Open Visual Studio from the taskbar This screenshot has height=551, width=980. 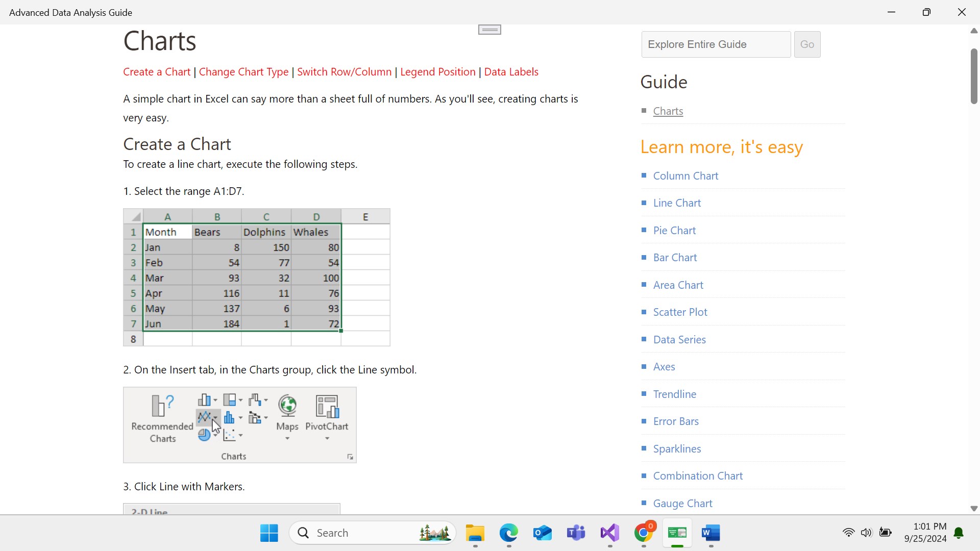(x=609, y=533)
